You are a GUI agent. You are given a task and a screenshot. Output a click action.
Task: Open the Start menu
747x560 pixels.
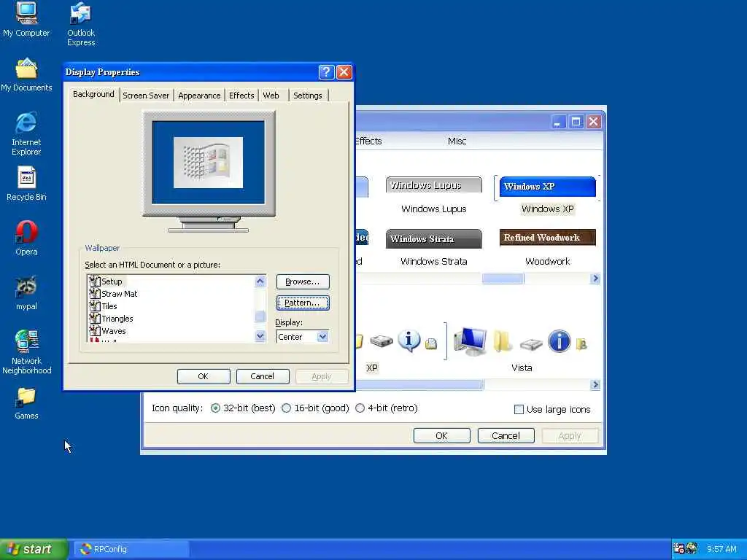(x=34, y=549)
